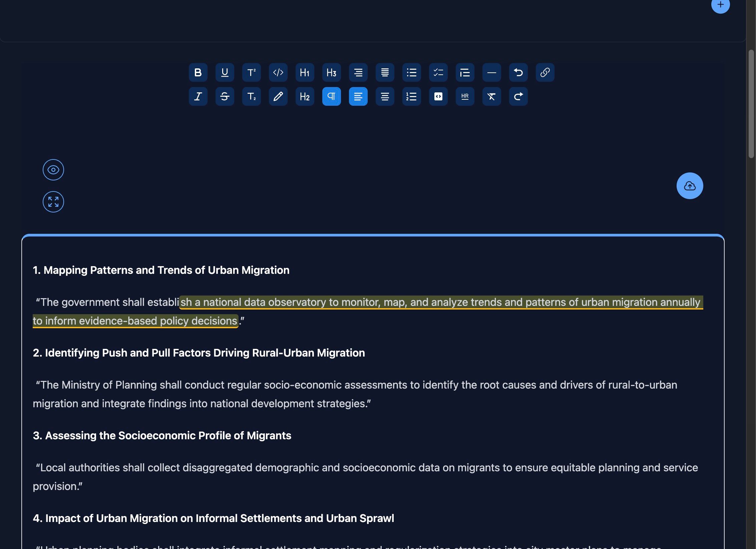Insert a code block
This screenshot has height=549, width=756.
(438, 96)
